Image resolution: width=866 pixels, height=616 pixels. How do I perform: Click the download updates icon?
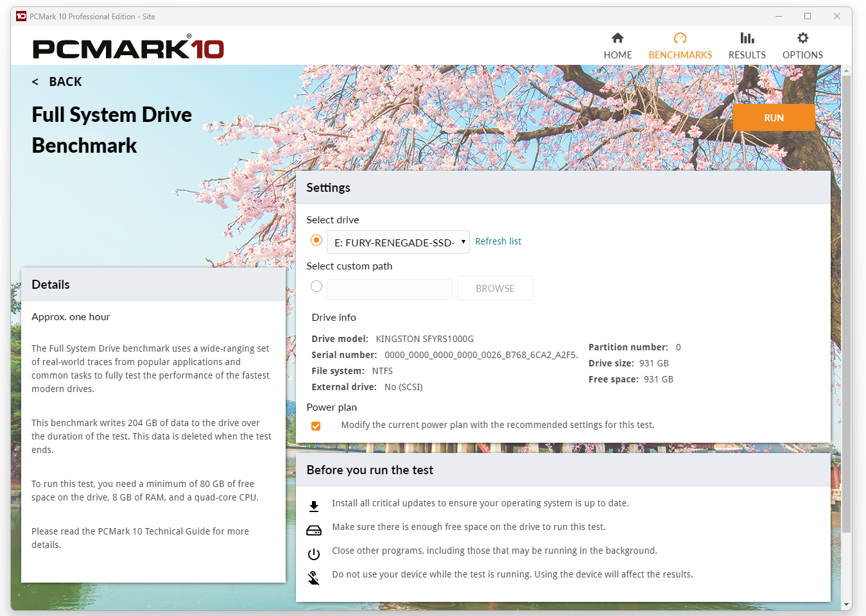(x=314, y=506)
